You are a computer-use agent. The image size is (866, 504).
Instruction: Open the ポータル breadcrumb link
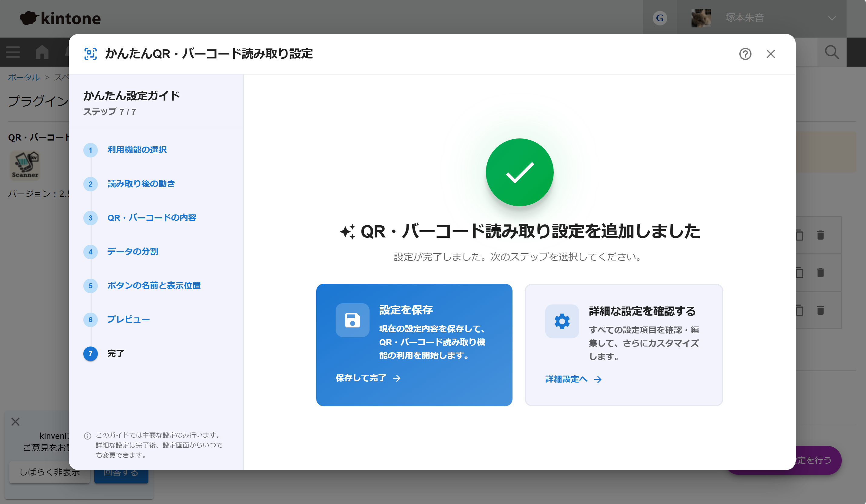coord(24,77)
